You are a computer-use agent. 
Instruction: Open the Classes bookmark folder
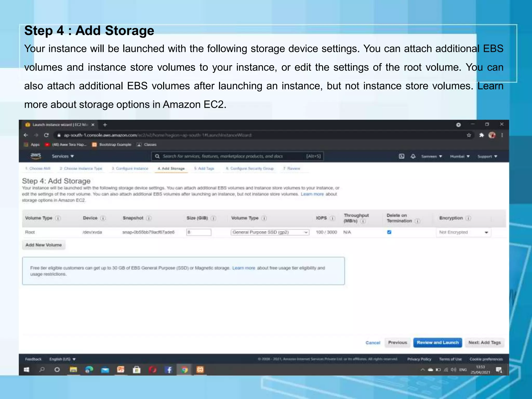147,144
